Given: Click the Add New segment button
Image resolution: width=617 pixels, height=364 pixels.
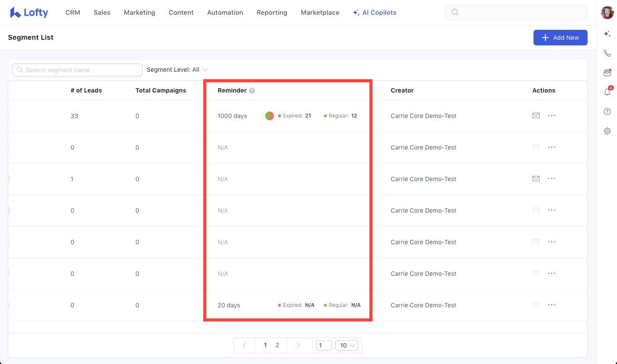Looking at the screenshot, I should pyautogui.click(x=560, y=38).
